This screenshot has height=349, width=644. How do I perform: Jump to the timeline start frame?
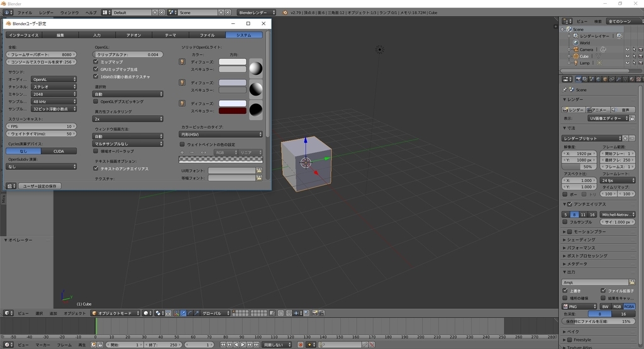(223, 345)
